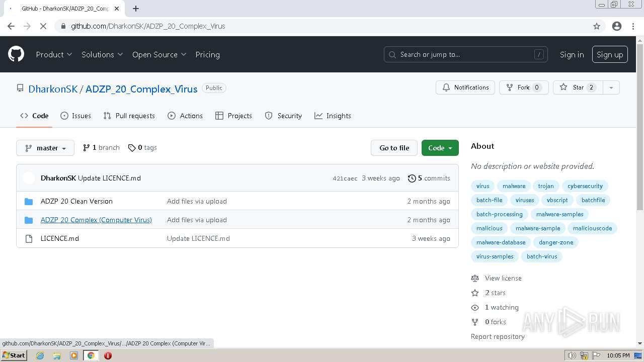Click the red Opera-style taskbar icon

(108, 355)
